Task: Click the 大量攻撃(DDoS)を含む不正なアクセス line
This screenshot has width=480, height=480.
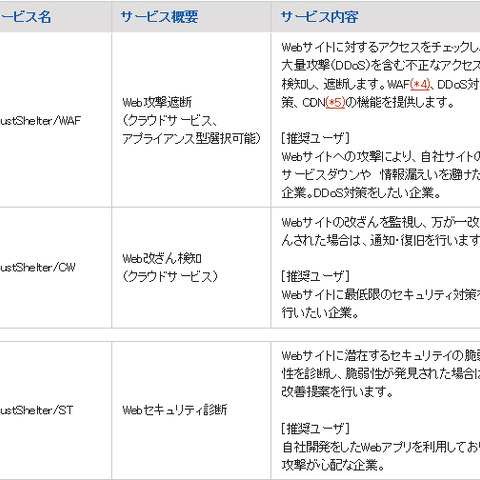Action: (x=380, y=66)
